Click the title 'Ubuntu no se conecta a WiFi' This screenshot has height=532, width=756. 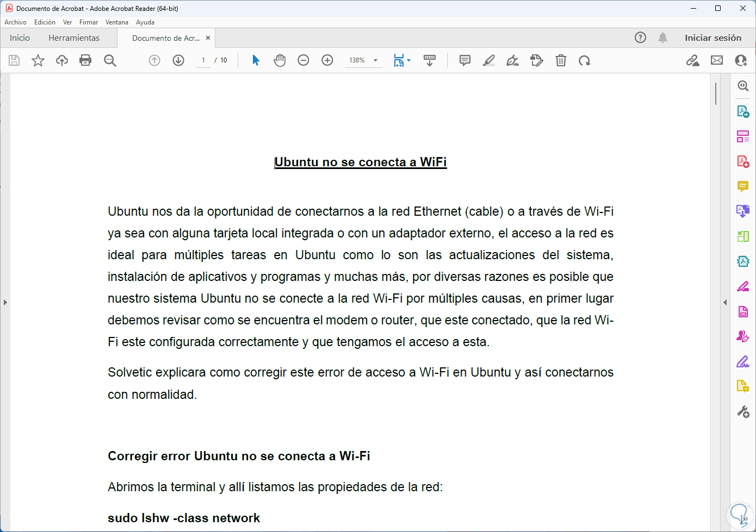(361, 162)
